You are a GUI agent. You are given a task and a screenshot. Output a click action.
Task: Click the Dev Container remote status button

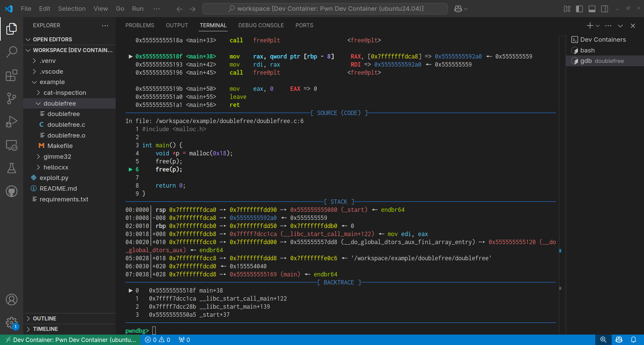pos(71,340)
